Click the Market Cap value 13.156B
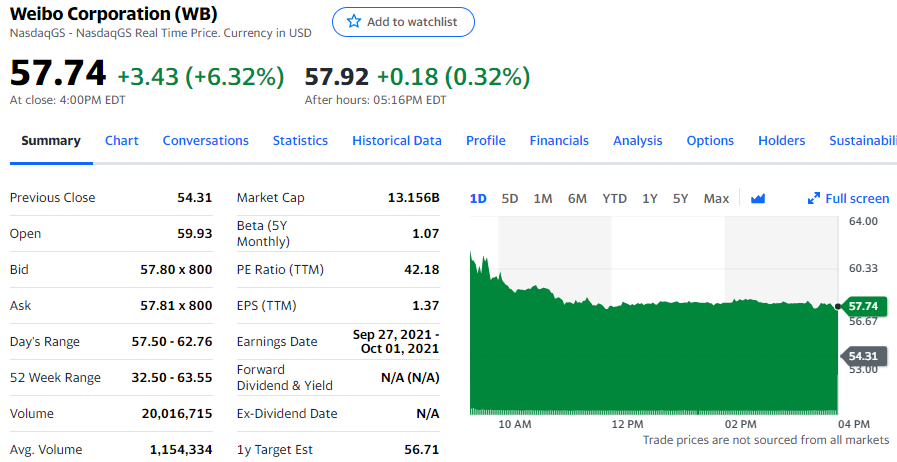The height and width of the screenshot is (462, 897). click(x=414, y=197)
